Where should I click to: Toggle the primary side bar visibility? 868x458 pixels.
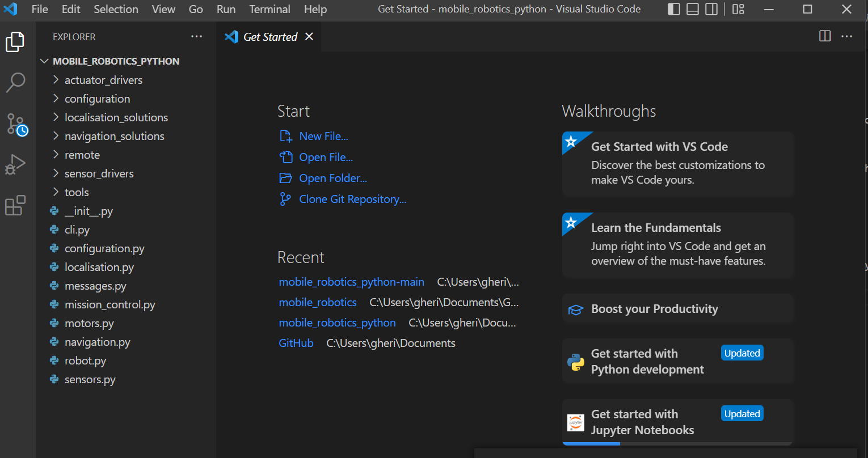[674, 9]
